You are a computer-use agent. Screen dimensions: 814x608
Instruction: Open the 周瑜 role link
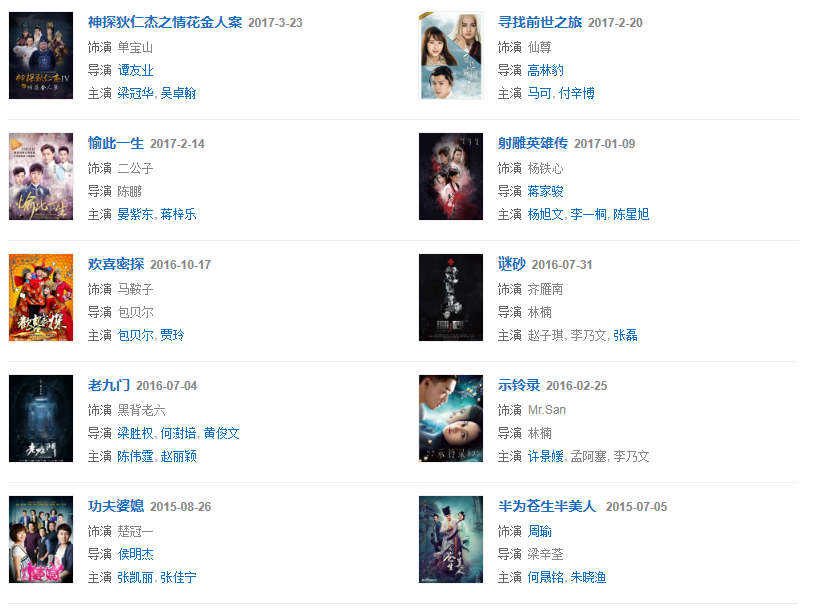[540, 531]
